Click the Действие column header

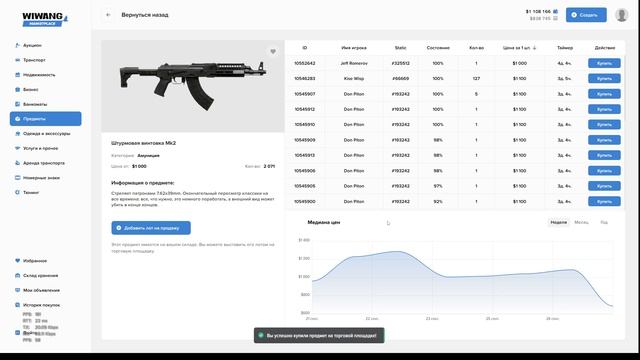tap(604, 48)
